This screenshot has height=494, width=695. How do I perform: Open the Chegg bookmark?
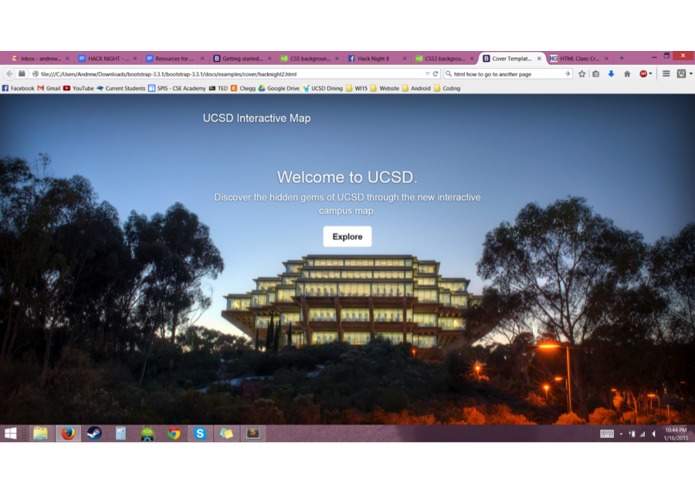[243, 88]
